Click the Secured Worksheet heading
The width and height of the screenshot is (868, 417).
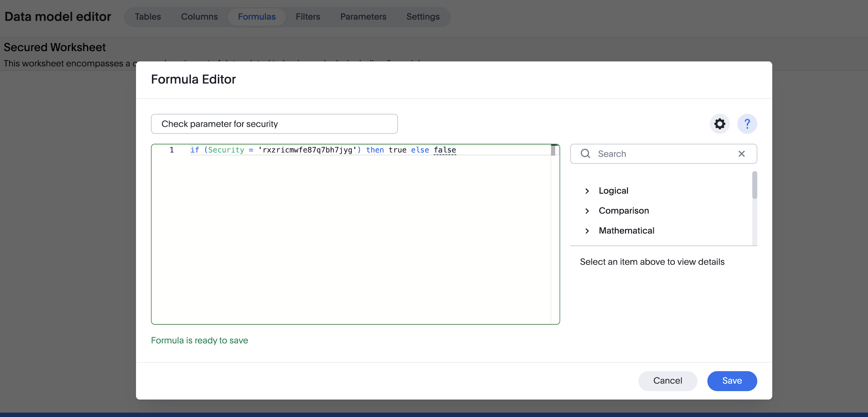pos(55,47)
